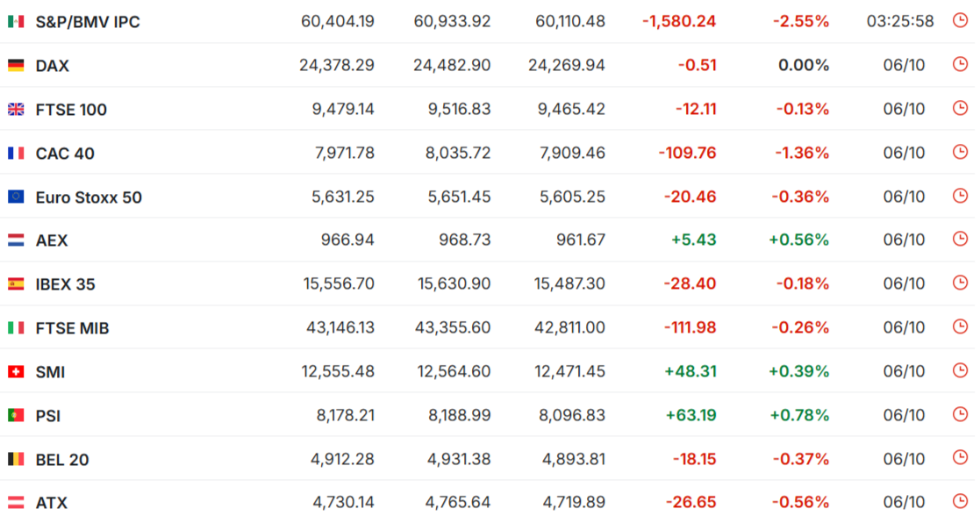Click the clock icon in the PSI row
The image size is (980, 516).
[x=960, y=414]
